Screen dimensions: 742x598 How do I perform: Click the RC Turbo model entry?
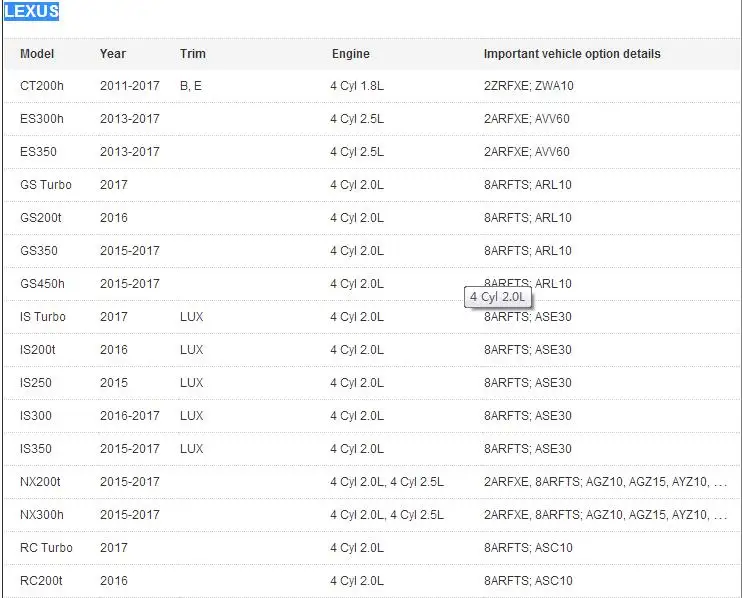point(46,548)
